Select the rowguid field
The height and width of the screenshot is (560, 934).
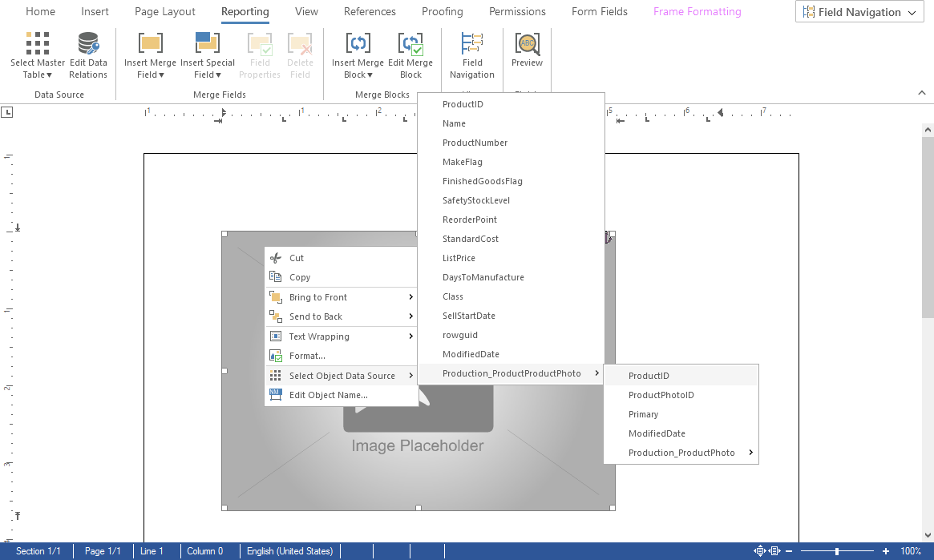(511, 335)
